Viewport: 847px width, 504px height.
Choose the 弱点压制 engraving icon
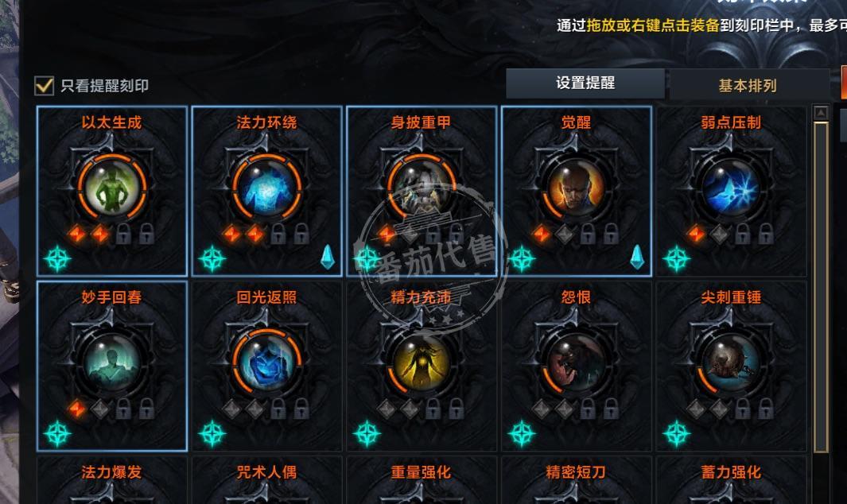[731, 186]
